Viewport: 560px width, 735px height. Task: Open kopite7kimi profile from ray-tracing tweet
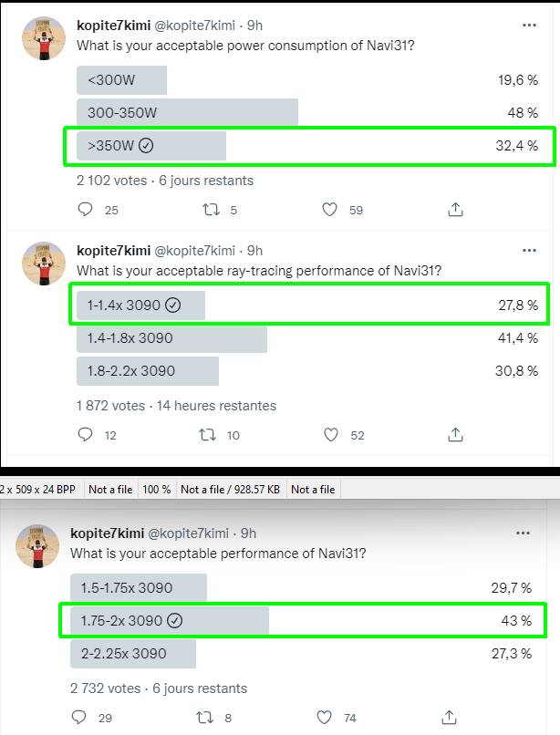pyautogui.click(x=113, y=251)
